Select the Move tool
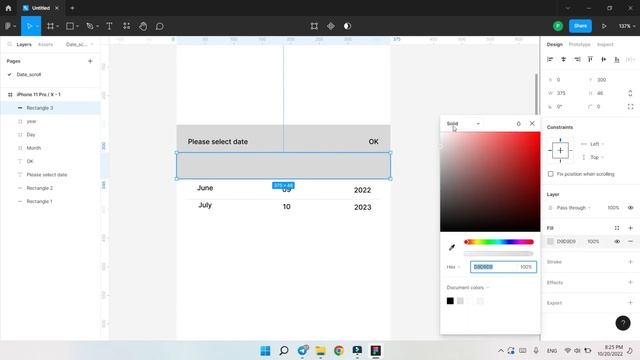This screenshot has width=640, height=360. [x=29, y=26]
